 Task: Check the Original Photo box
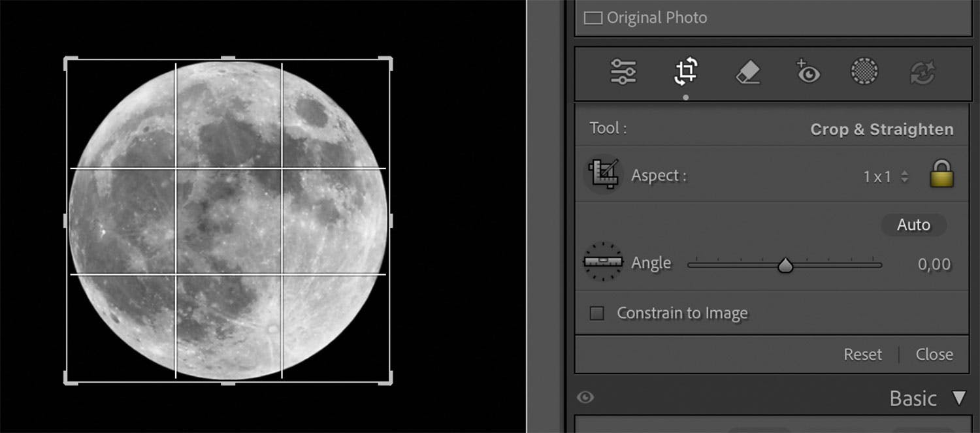[593, 18]
